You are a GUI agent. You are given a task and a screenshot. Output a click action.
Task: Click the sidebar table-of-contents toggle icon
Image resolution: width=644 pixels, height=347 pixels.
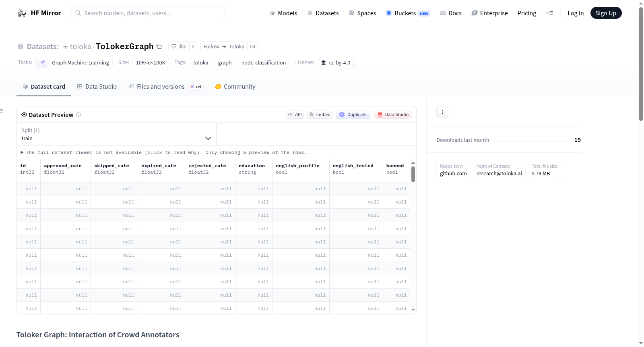tap(2, 111)
